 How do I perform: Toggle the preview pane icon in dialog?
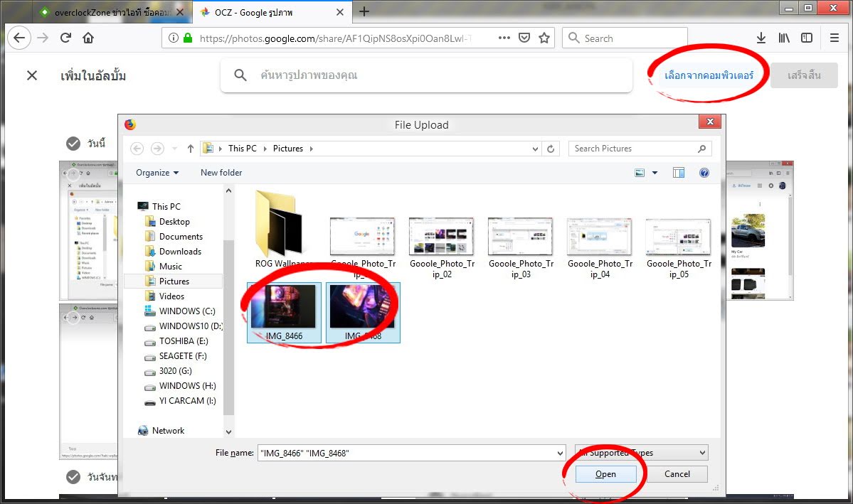679,173
